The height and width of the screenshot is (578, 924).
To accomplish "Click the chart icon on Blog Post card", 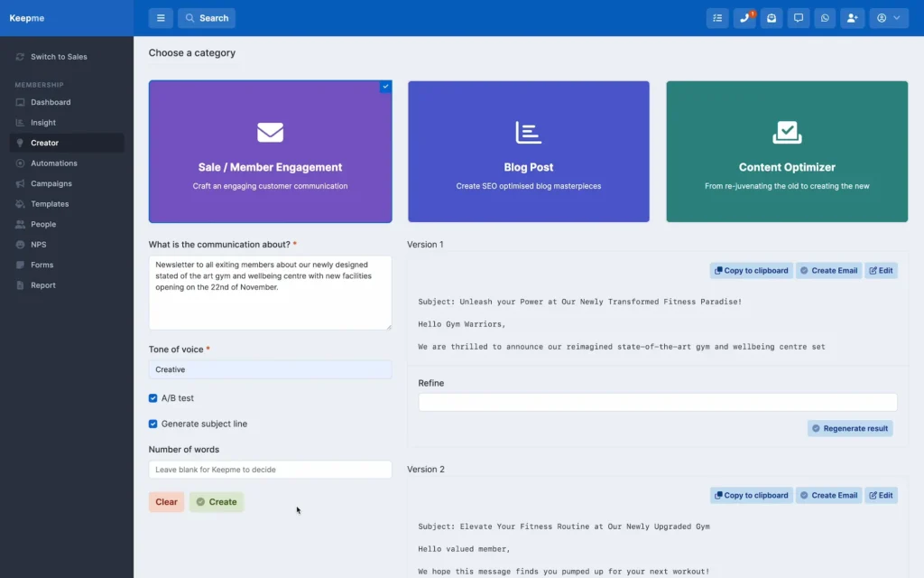I will coord(529,132).
